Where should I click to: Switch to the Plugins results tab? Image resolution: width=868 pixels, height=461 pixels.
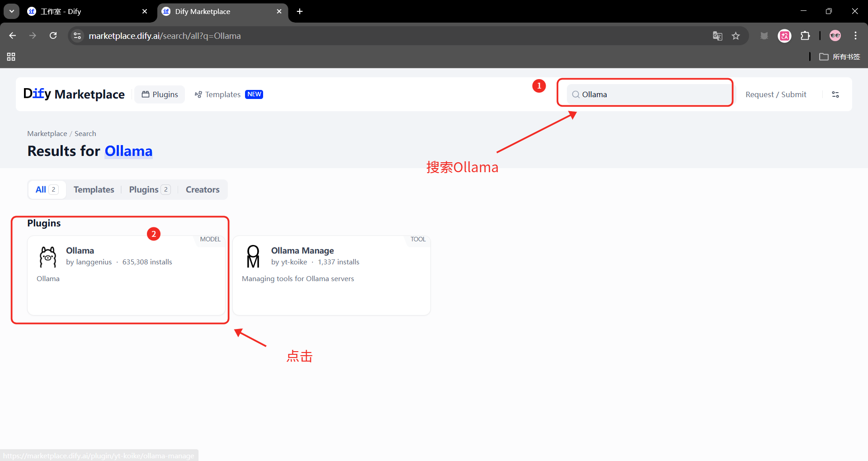point(150,190)
